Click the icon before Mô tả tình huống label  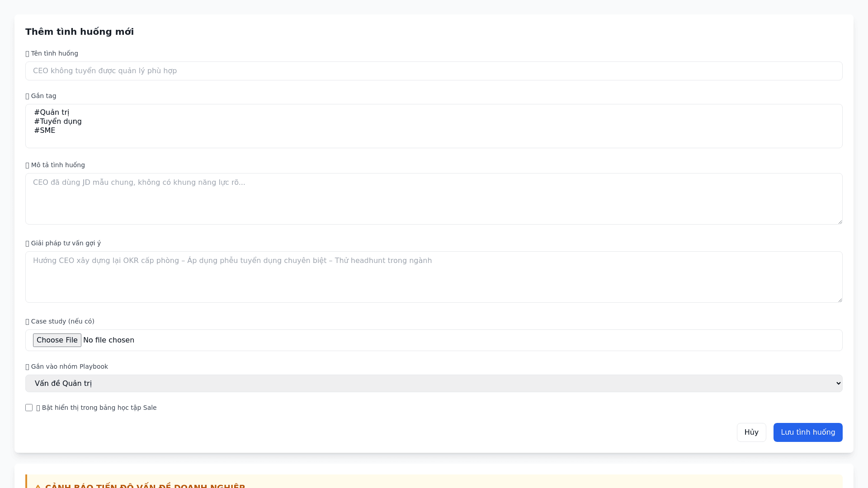pyautogui.click(x=28, y=165)
